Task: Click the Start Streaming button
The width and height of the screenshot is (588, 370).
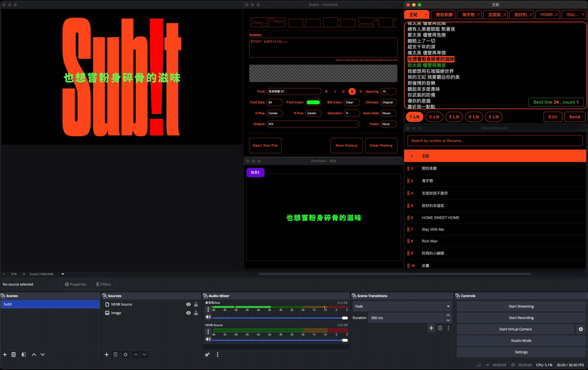Action: coord(521,306)
